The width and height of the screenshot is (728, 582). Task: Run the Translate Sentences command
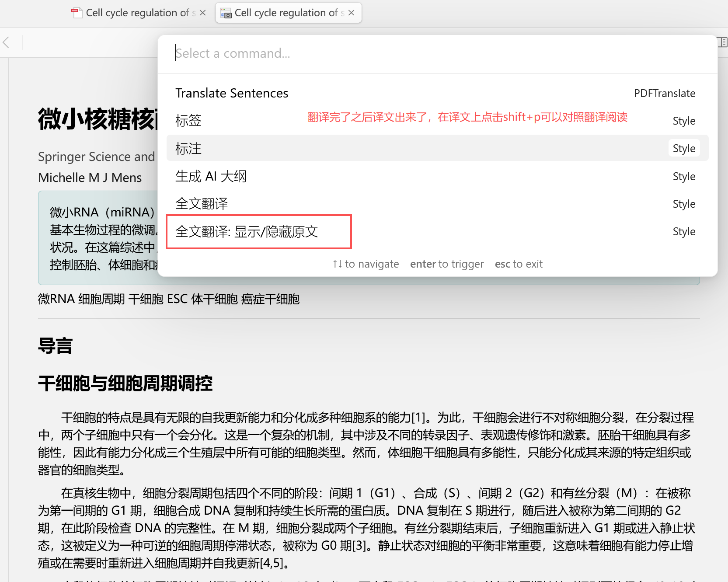tap(232, 93)
